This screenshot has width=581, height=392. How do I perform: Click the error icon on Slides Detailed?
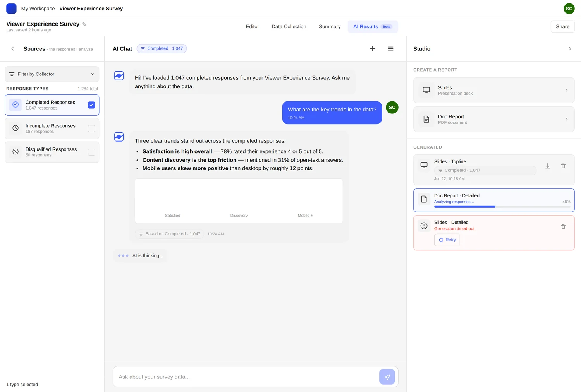tap(424, 226)
